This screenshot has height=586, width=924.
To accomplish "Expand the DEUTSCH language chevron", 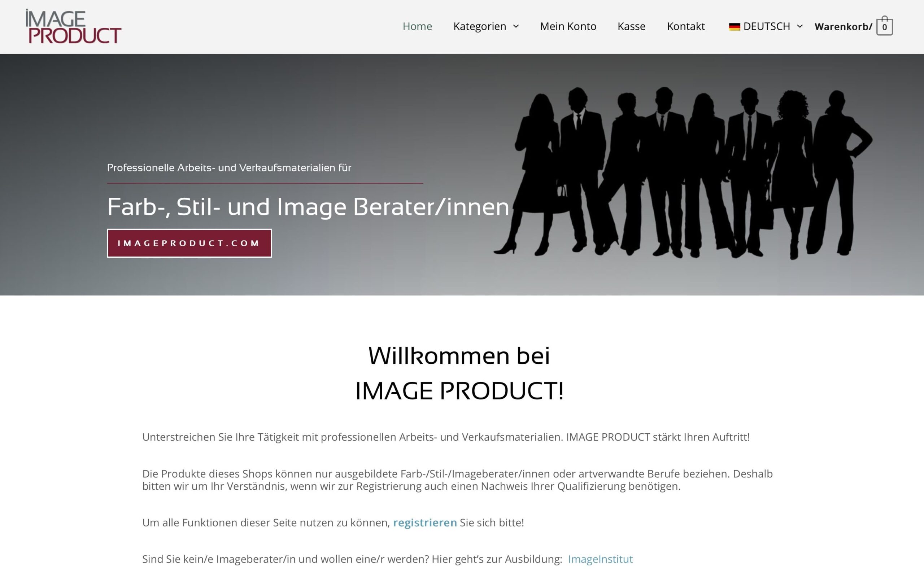I will point(800,26).
